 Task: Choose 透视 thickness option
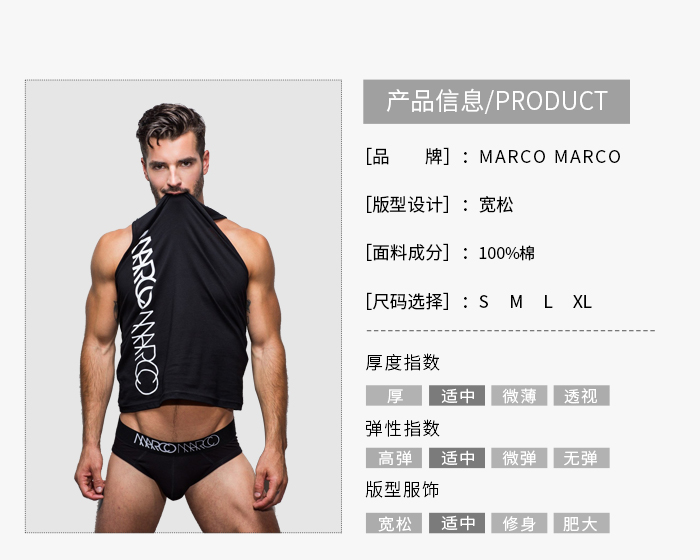(x=581, y=396)
